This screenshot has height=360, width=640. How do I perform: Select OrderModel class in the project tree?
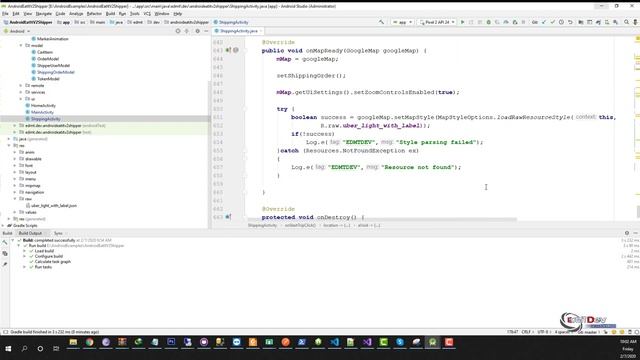(48, 59)
